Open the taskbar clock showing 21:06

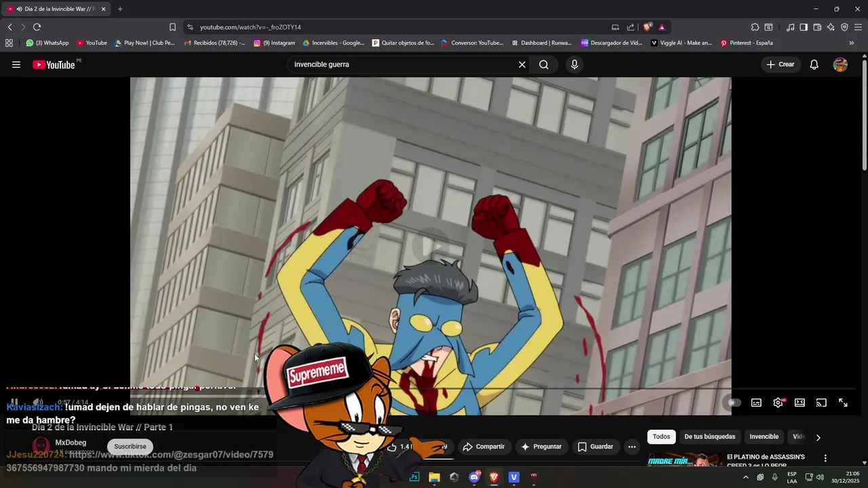click(x=845, y=477)
